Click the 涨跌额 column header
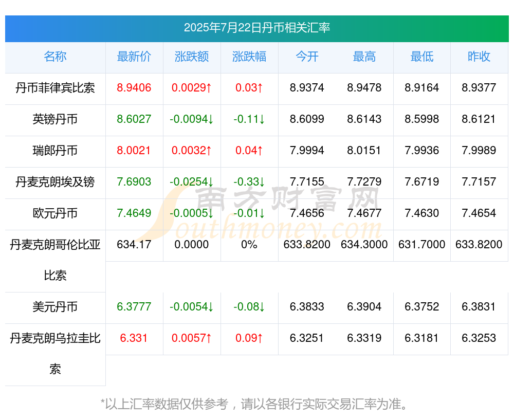 191,57
